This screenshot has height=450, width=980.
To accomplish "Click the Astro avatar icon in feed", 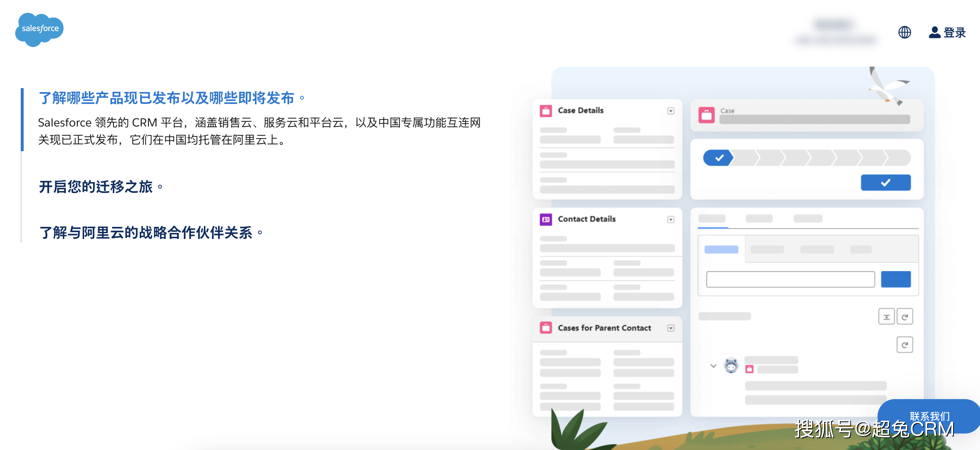I will tap(730, 366).
